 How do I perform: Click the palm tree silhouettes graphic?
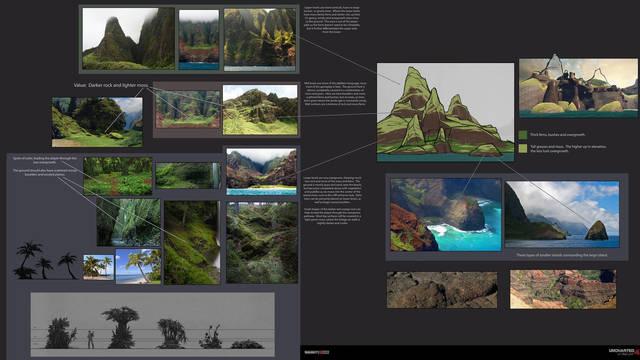(x=46, y=260)
